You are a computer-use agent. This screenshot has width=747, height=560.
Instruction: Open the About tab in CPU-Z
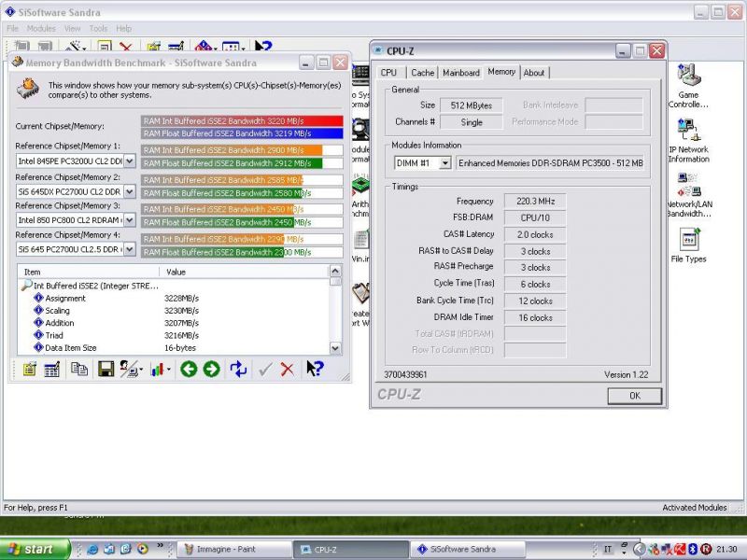tap(534, 73)
